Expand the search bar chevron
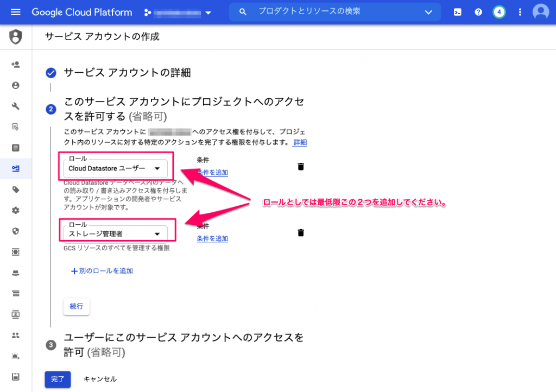 (x=428, y=12)
